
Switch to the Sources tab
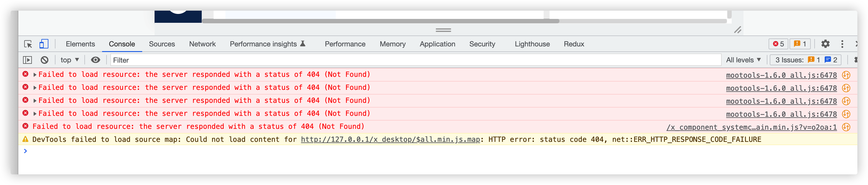click(162, 44)
